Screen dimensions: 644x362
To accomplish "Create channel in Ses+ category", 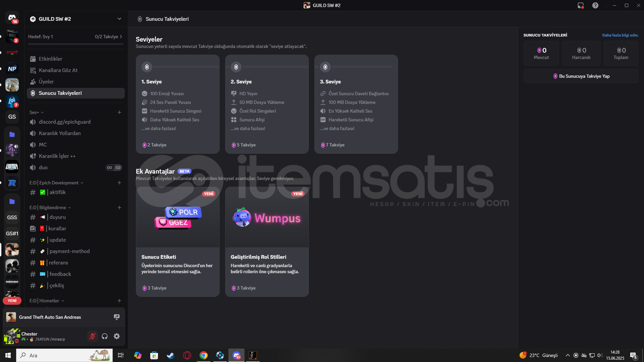I will [119, 112].
